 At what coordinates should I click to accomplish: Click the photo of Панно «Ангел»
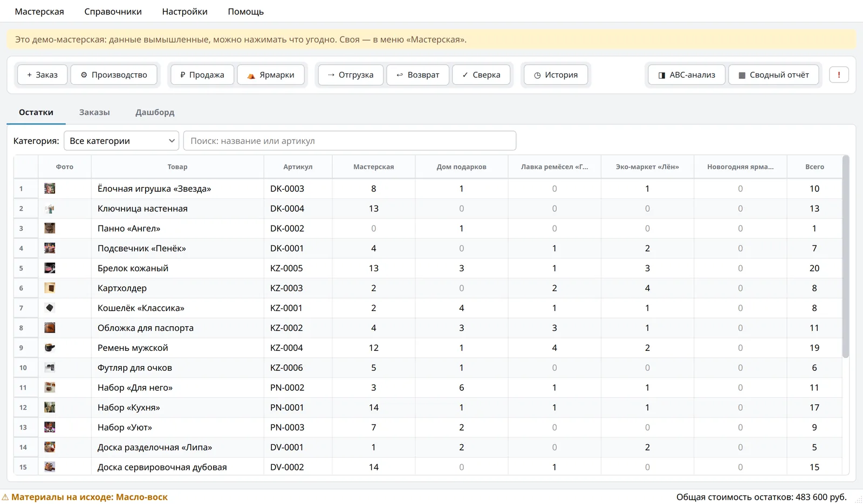[50, 229]
